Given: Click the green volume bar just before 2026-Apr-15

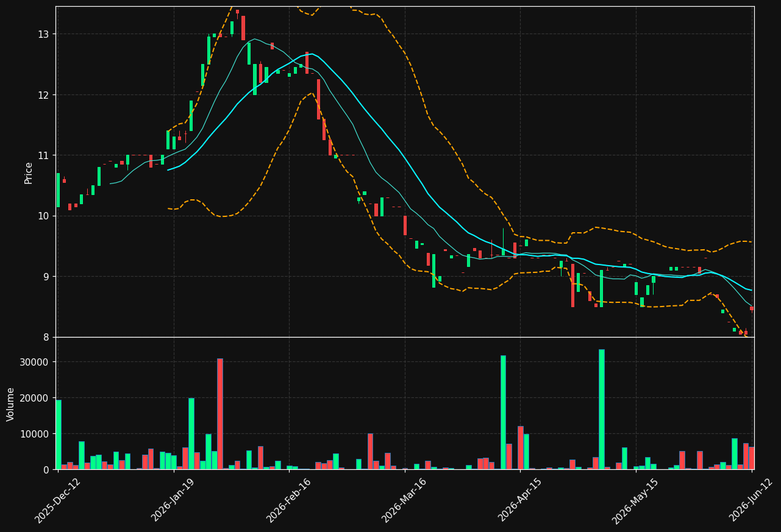Looking at the screenshot, I should pyautogui.click(x=503, y=413).
